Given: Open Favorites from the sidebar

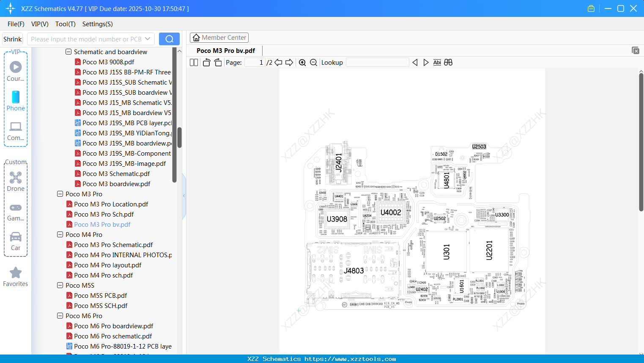Looking at the screenshot, I should tap(16, 277).
